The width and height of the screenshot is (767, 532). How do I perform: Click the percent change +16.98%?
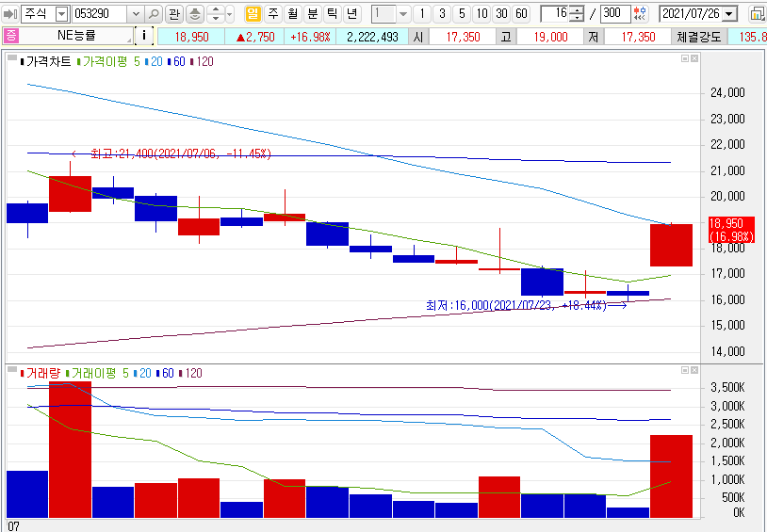click(310, 37)
